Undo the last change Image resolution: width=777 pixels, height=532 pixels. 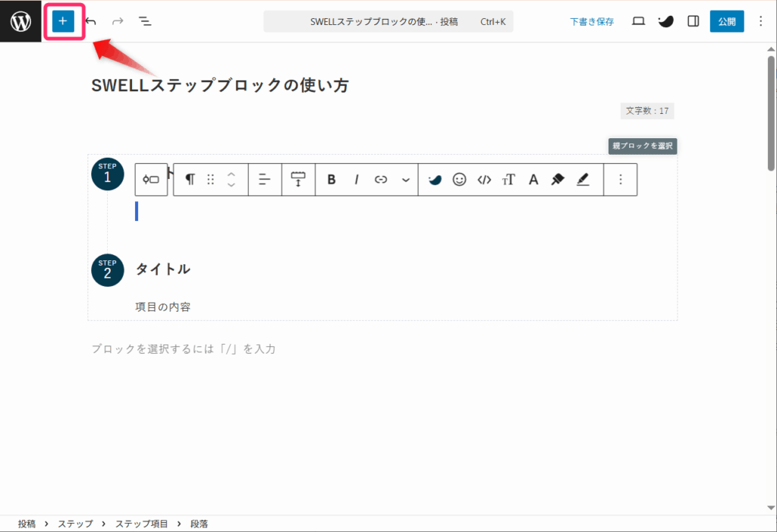(91, 21)
